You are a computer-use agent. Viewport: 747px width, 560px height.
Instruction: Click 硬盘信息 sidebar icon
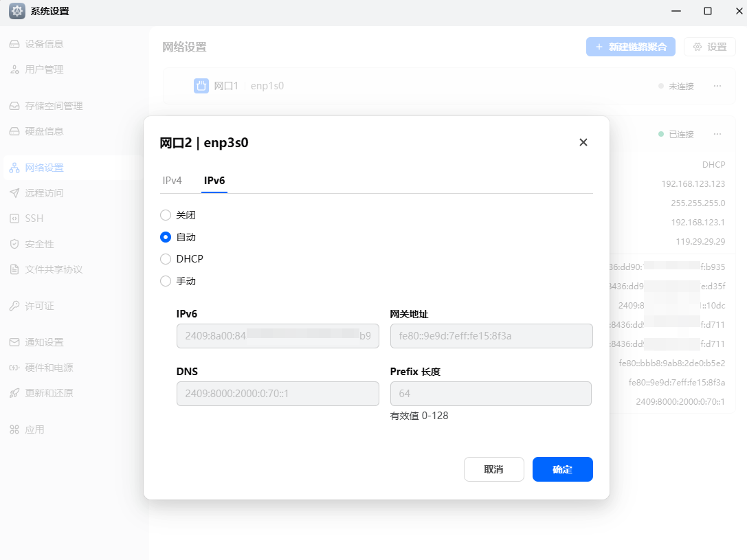[14, 131]
